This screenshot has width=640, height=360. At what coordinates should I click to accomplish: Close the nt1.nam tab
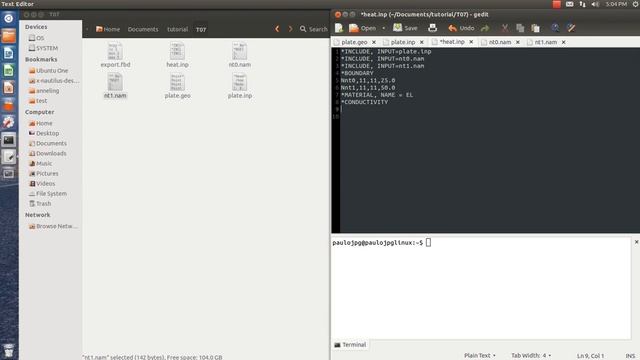[564, 42]
